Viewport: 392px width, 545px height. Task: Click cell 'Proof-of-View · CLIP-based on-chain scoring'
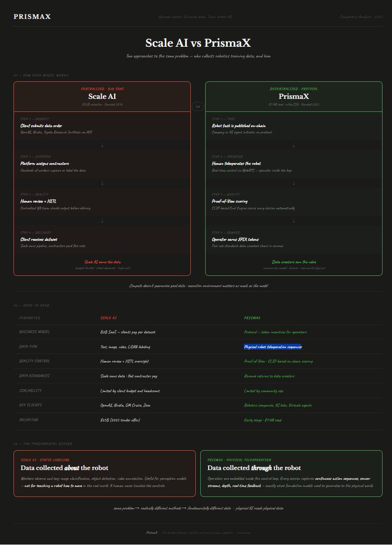point(278,362)
